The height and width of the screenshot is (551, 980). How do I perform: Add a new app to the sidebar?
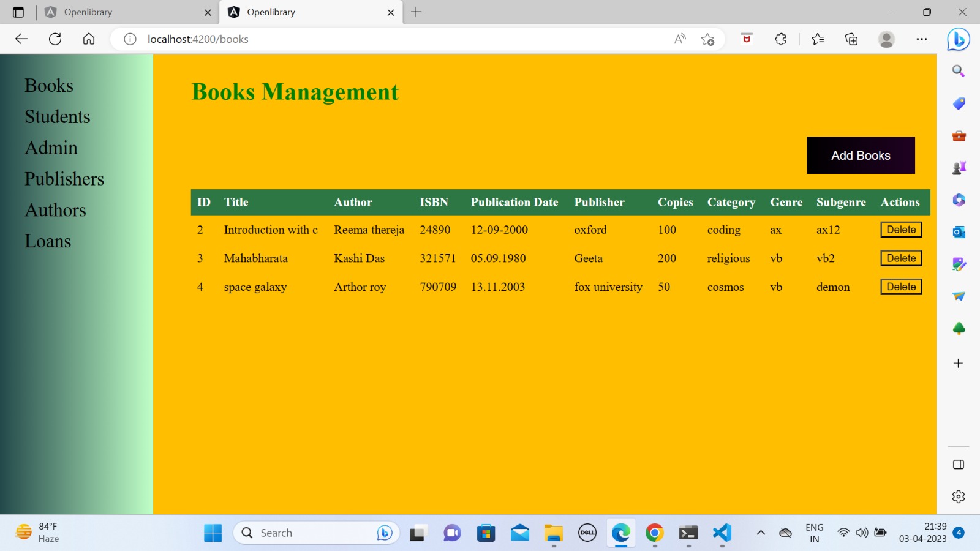tap(957, 363)
